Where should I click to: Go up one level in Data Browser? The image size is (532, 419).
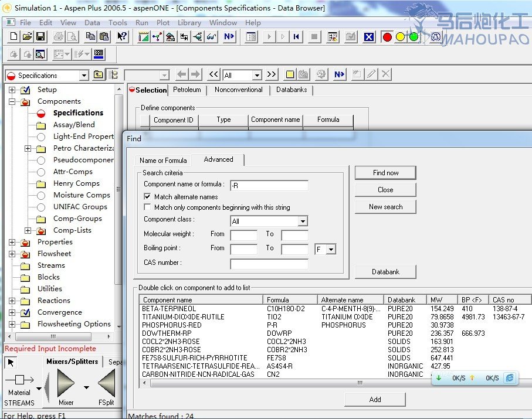click(x=99, y=75)
